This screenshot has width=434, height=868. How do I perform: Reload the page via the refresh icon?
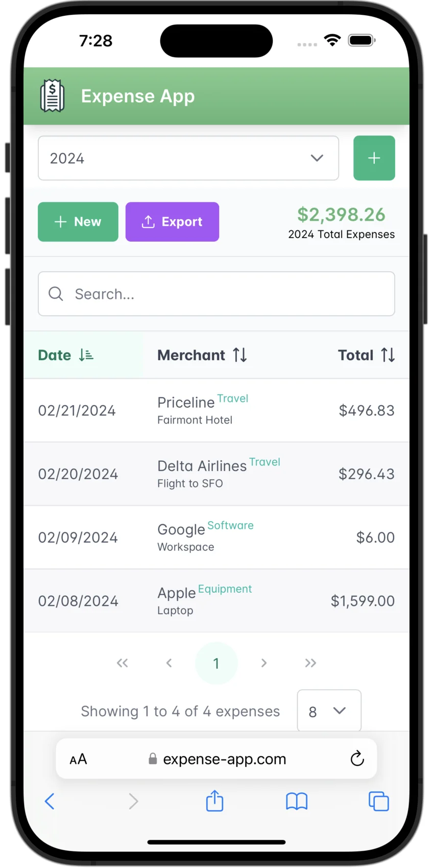point(357,759)
